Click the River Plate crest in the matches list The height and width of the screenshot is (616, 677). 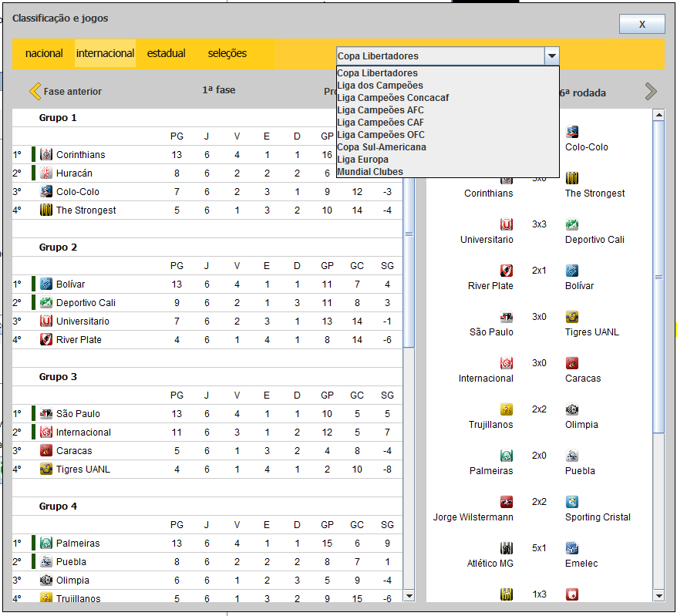pos(507,271)
